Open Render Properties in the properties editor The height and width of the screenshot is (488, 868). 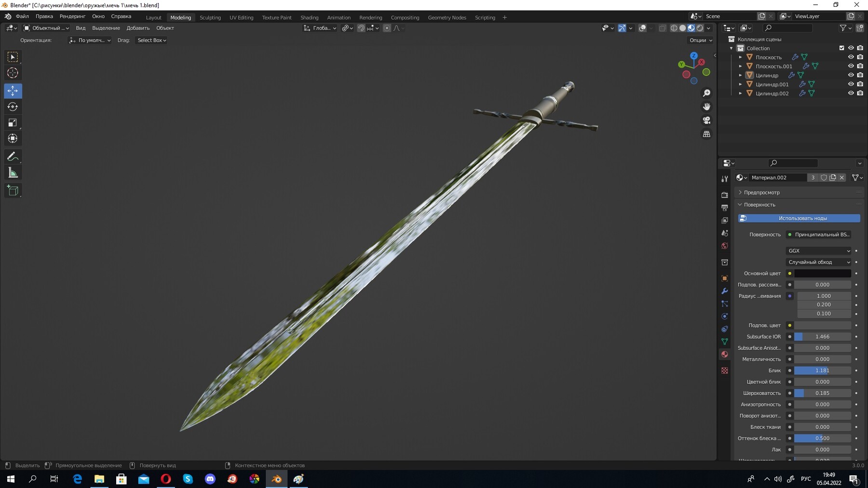[725, 195]
